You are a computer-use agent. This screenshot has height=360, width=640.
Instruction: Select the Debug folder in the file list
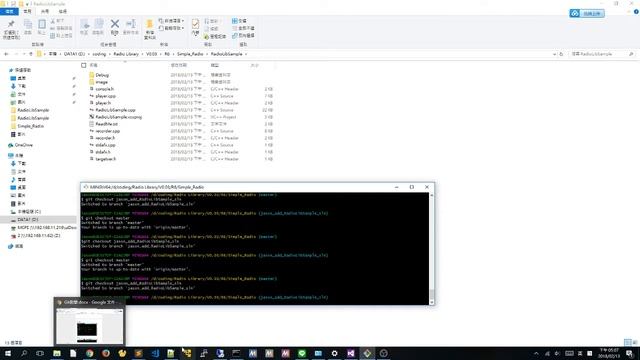(x=102, y=75)
